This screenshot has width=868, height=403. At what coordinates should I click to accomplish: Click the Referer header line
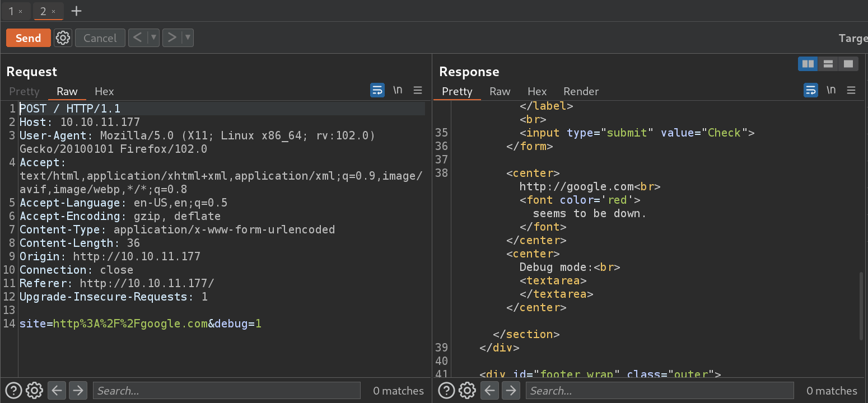(116, 283)
